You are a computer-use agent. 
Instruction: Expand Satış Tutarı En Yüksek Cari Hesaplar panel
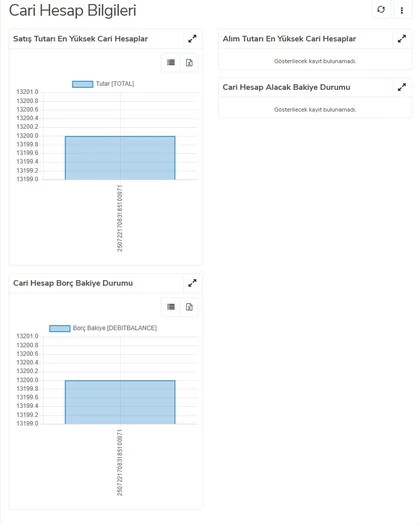[192, 39]
